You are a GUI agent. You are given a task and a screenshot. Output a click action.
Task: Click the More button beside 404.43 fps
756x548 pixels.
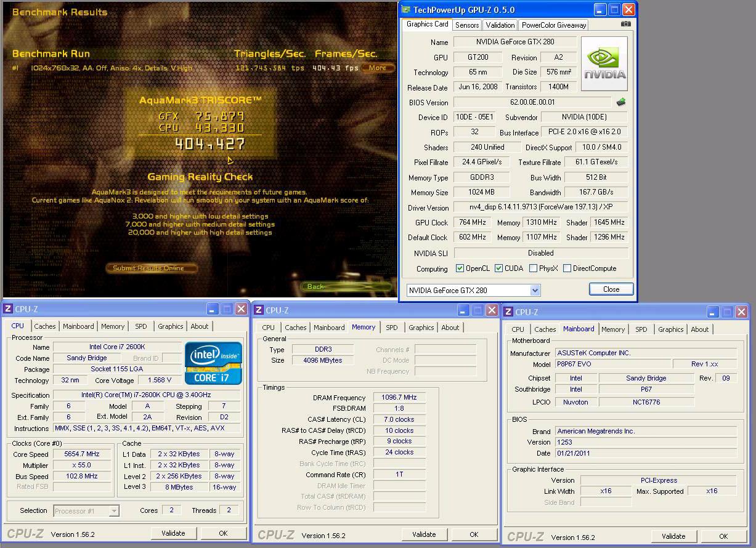click(x=378, y=68)
